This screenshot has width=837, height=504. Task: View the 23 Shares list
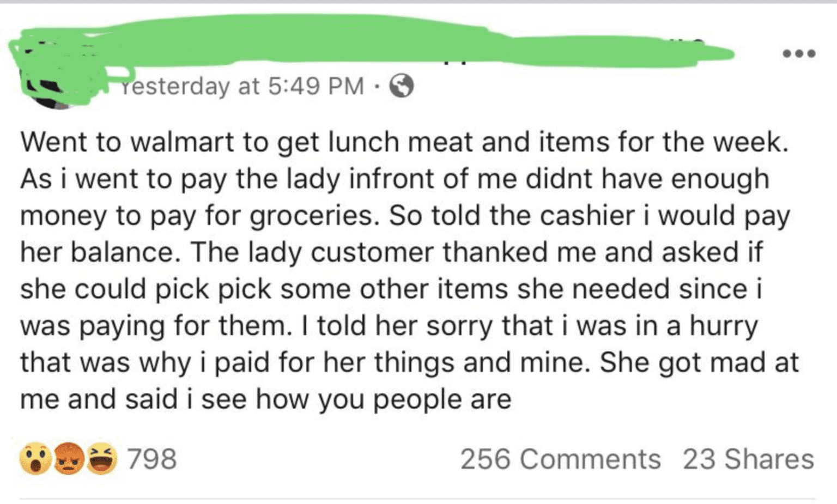tap(749, 459)
